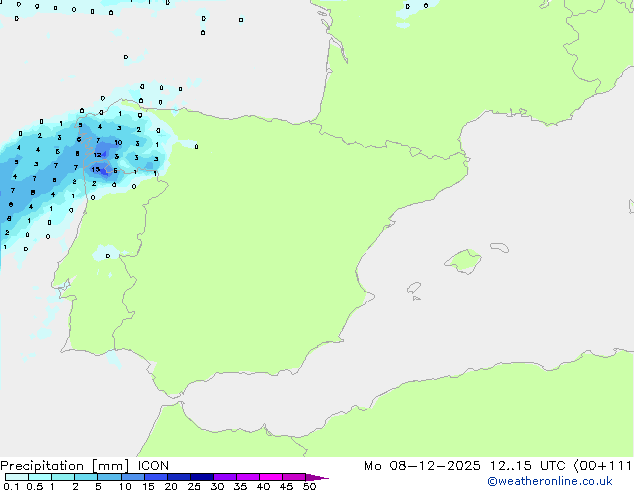Click the Menorca island outline on the map

(x=500, y=247)
